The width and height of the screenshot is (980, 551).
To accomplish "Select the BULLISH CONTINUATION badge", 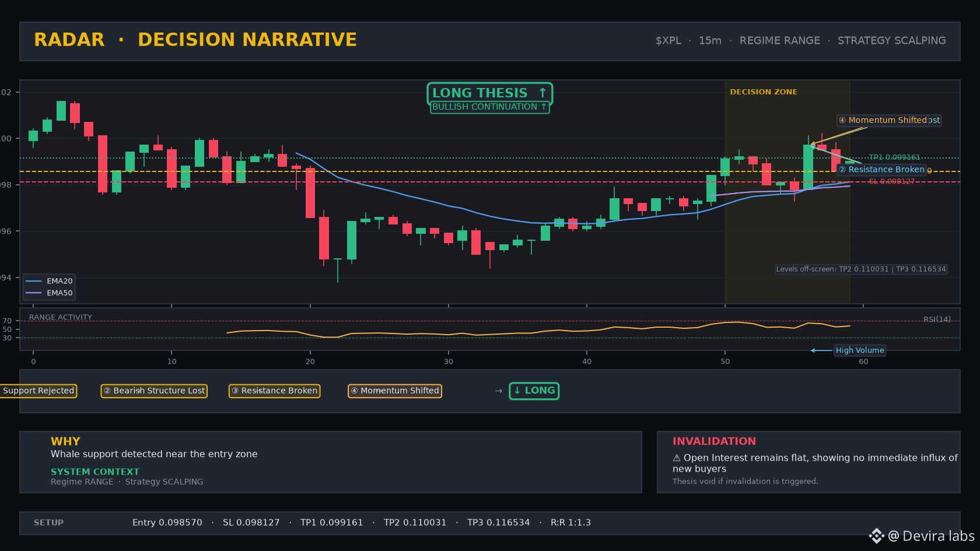I will tap(489, 107).
